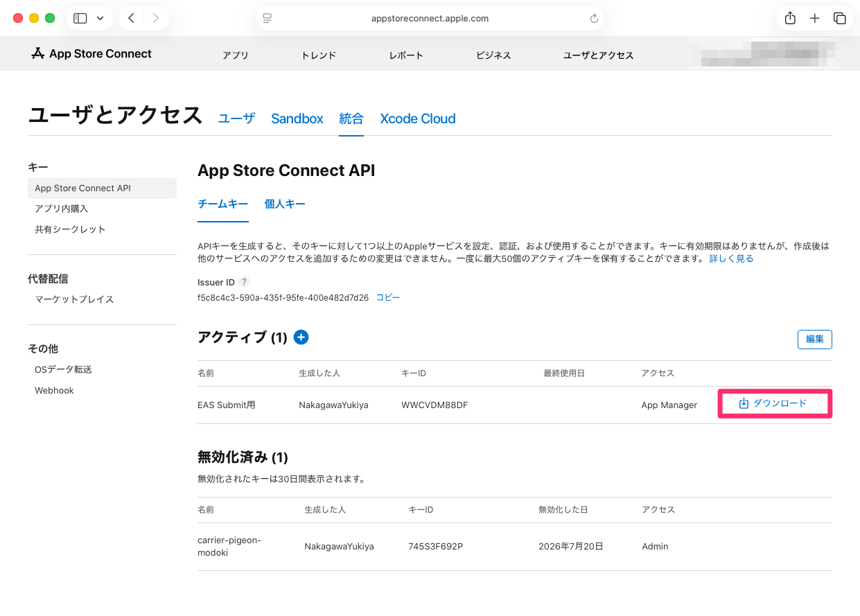Switch to the Xcode Cloud tab
This screenshot has height=616, width=860.
pyautogui.click(x=418, y=118)
